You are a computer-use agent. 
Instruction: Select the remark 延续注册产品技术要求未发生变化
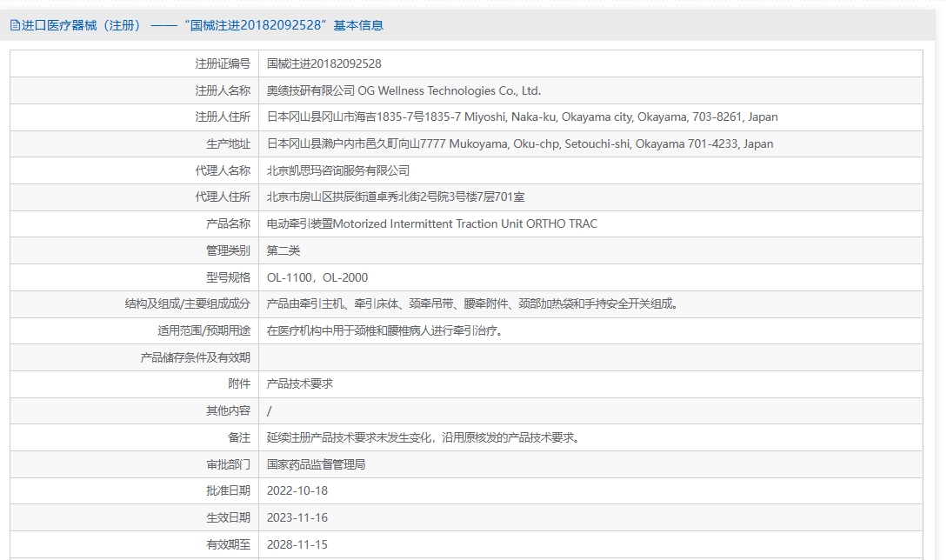(423, 437)
